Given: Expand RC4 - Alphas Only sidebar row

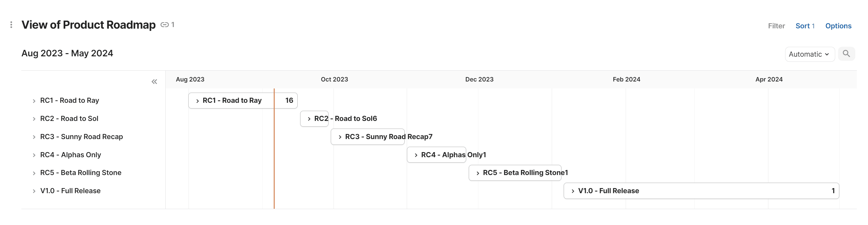Looking at the screenshot, I should [34, 155].
